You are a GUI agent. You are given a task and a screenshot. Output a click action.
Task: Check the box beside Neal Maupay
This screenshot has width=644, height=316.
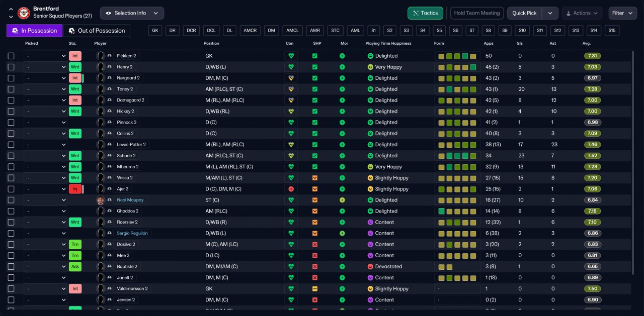coord(11,200)
